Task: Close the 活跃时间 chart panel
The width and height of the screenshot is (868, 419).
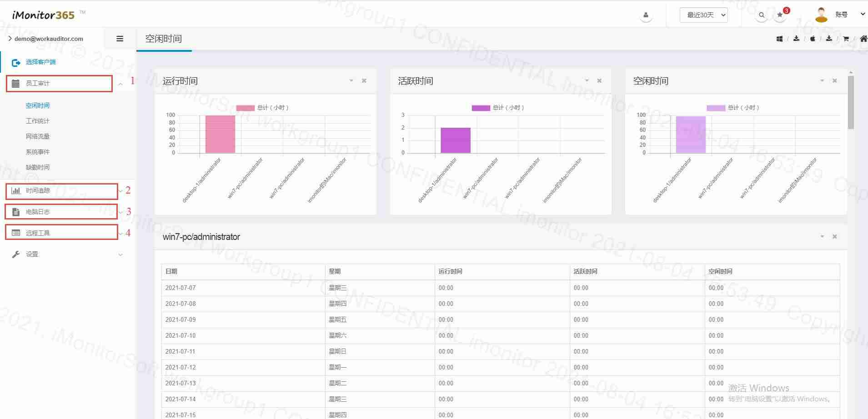Action: [x=599, y=81]
